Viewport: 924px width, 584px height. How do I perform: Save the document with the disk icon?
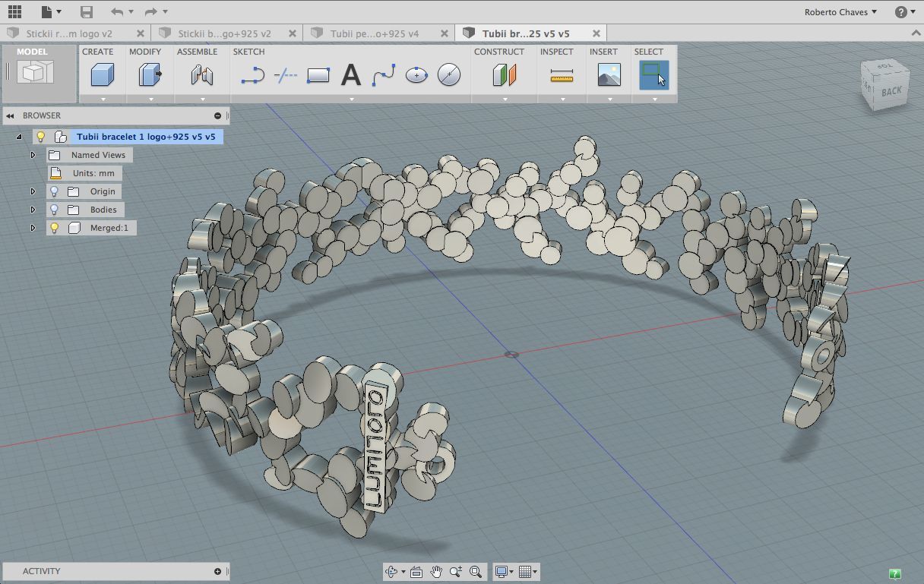[x=87, y=11]
